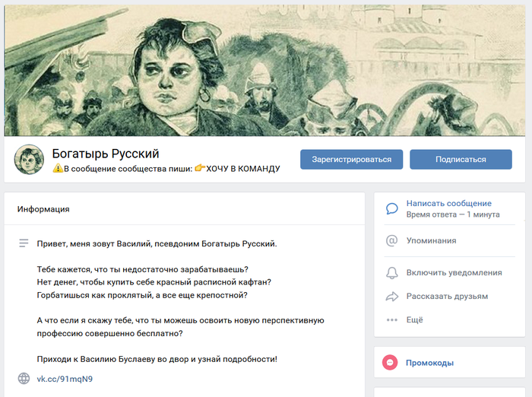Viewport: 532px width, 397px height.
Task: Open the Промокоды link
Action: [429, 363]
